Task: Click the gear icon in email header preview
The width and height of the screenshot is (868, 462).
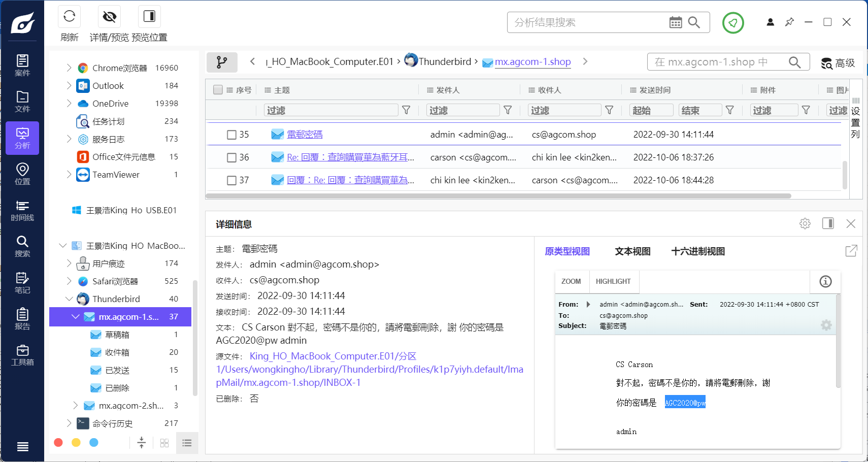Action: click(826, 325)
